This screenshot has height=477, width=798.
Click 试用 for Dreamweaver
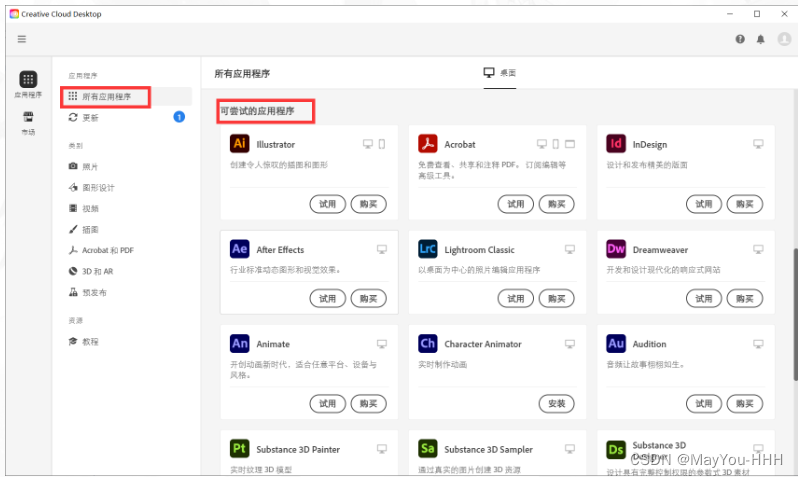[704, 298]
